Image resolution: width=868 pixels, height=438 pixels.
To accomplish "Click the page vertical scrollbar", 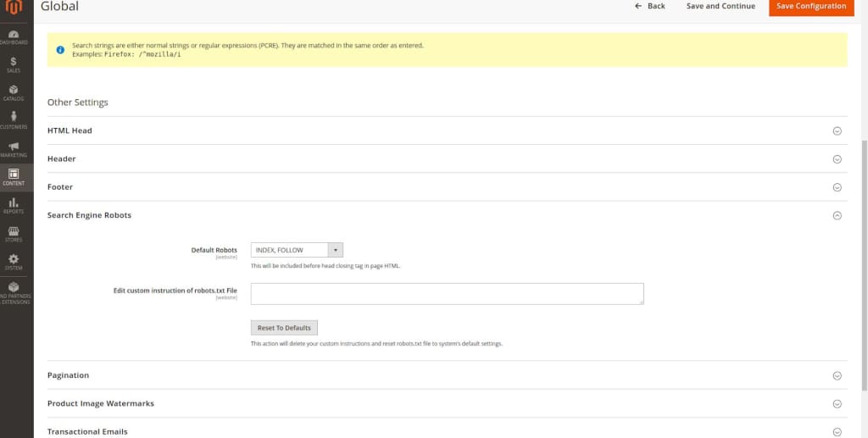I will [x=864, y=265].
